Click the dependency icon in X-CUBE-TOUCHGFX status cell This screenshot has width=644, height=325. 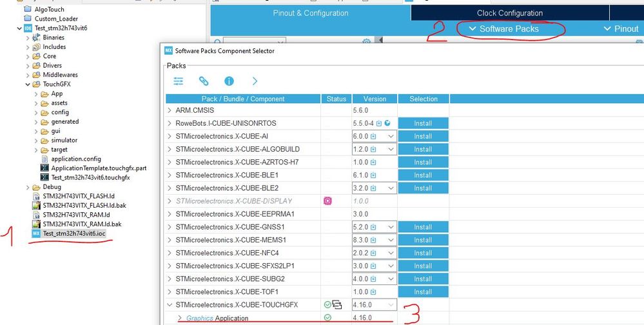pyautogui.click(x=337, y=304)
